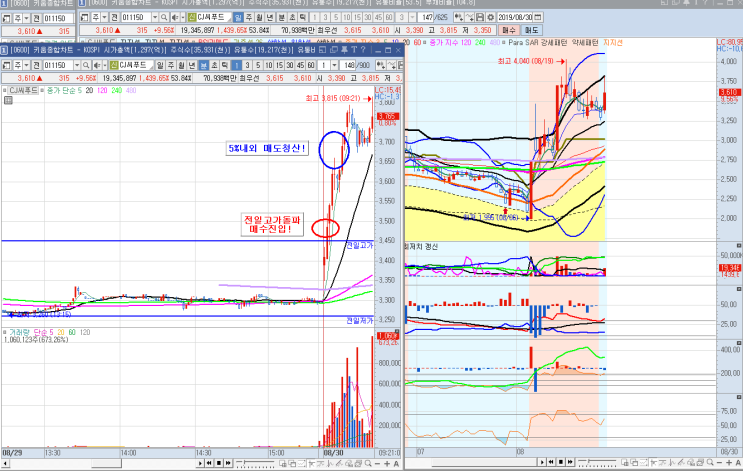The image size is (743, 471).
Task: Click stop button in back chart bottom bar
Action: pyautogui.click(x=561, y=462)
